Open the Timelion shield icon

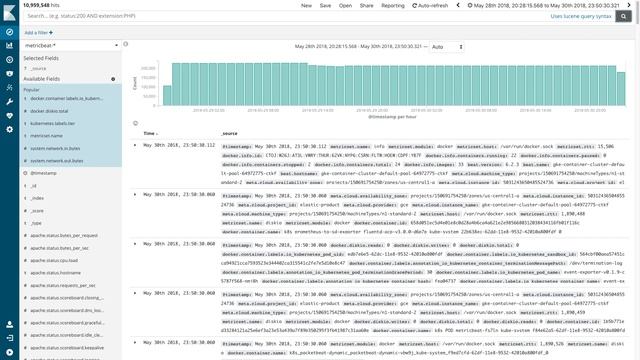coord(9,74)
